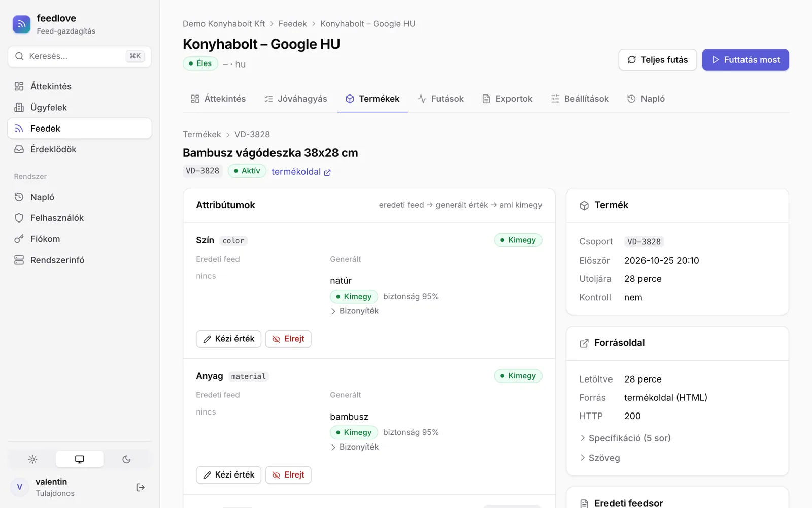The height and width of the screenshot is (508, 812).
Task: Select the light theme sun icon
Action: (32, 459)
